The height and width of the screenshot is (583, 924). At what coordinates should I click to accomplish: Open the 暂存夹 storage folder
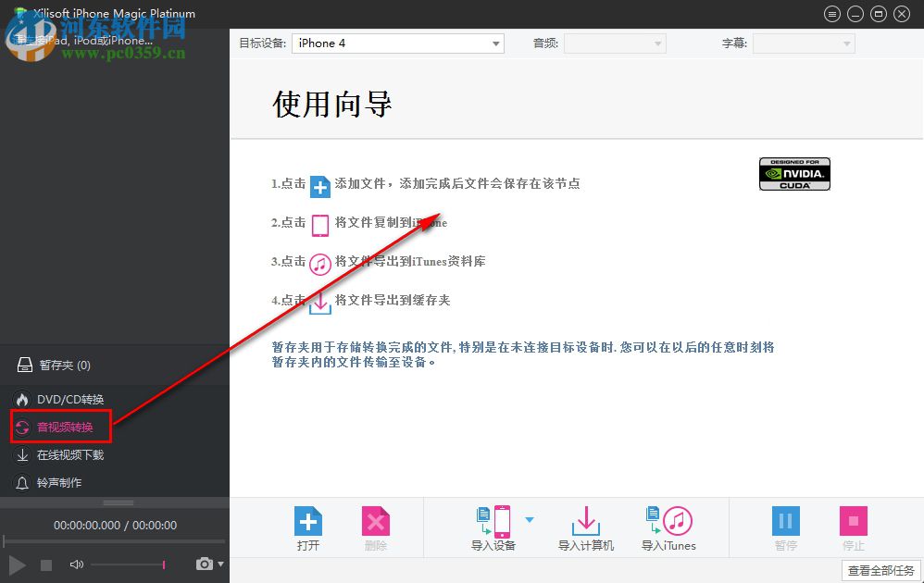tap(56, 365)
